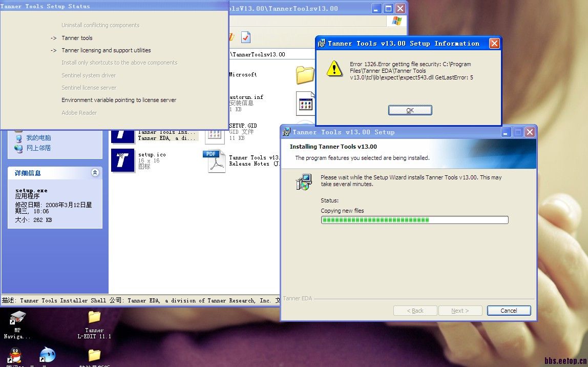Screen dimensions: 588x367
Task: Launch the QQ penguin desktop shortcut
Action: [x=15, y=356]
